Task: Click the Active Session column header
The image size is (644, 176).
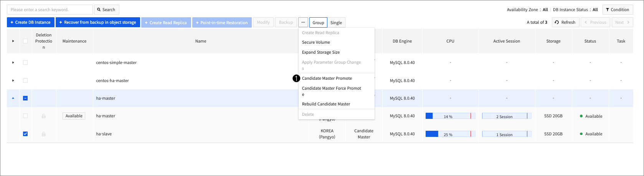Action: pos(507,41)
